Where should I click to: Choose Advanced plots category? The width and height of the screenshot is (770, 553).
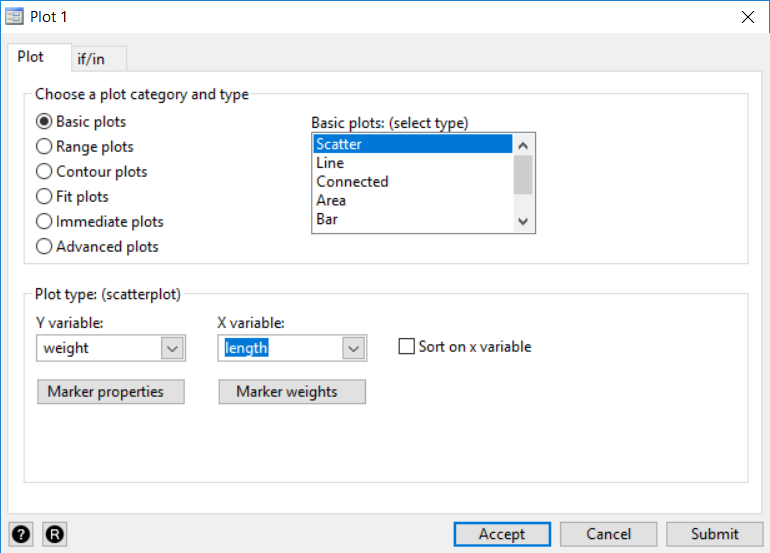tap(44, 247)
